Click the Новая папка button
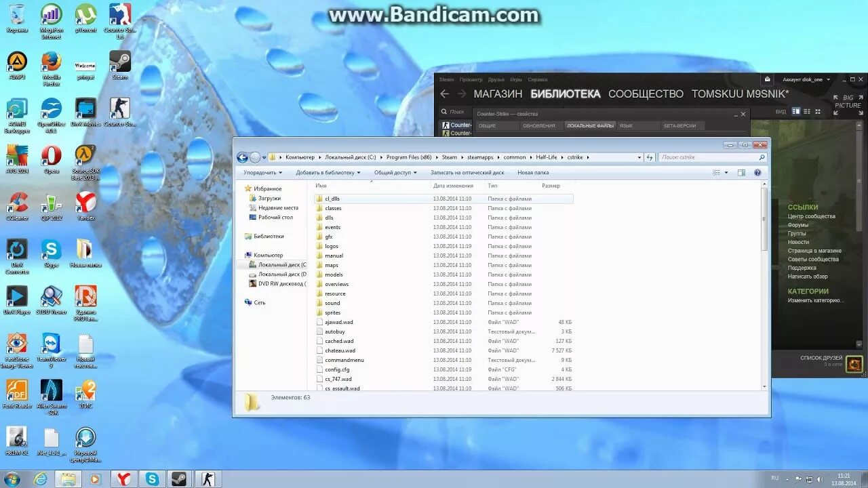868x488 pixels. coord(533,173)
